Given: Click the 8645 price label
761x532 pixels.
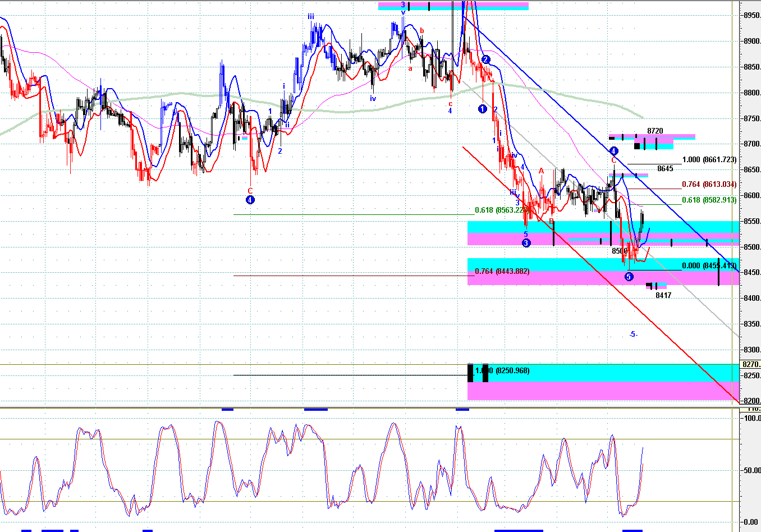Looking at the screenshot, I should point(665,168).
